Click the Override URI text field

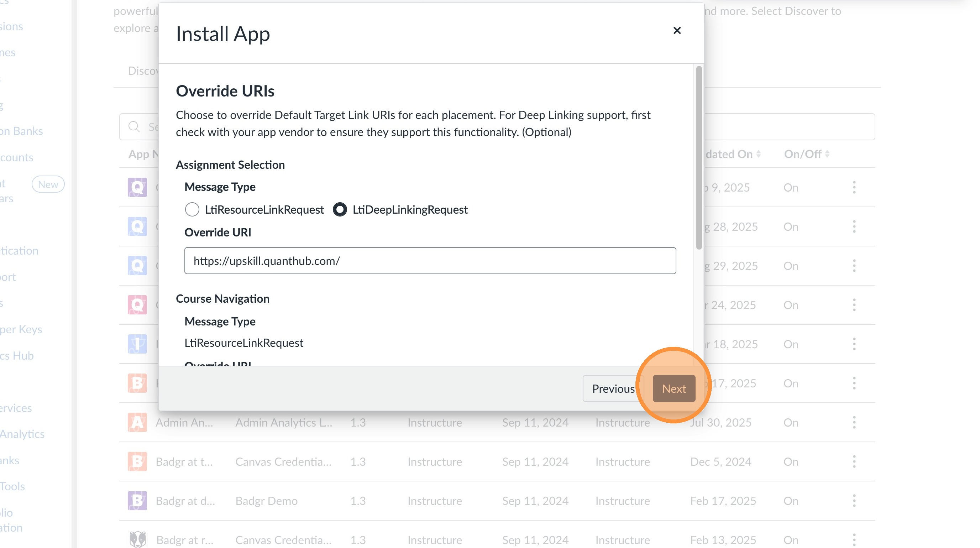pyautogui.click(x=430, y=261)
